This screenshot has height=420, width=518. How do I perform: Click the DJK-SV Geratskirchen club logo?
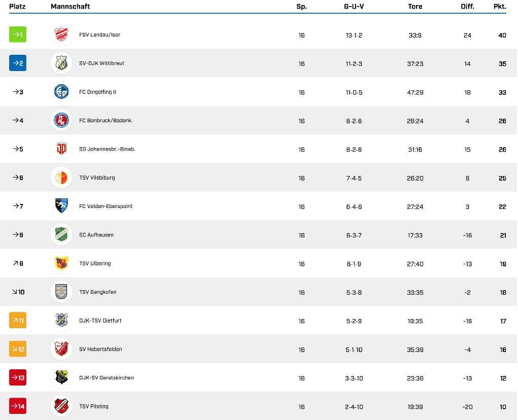[x=61, y=378]
